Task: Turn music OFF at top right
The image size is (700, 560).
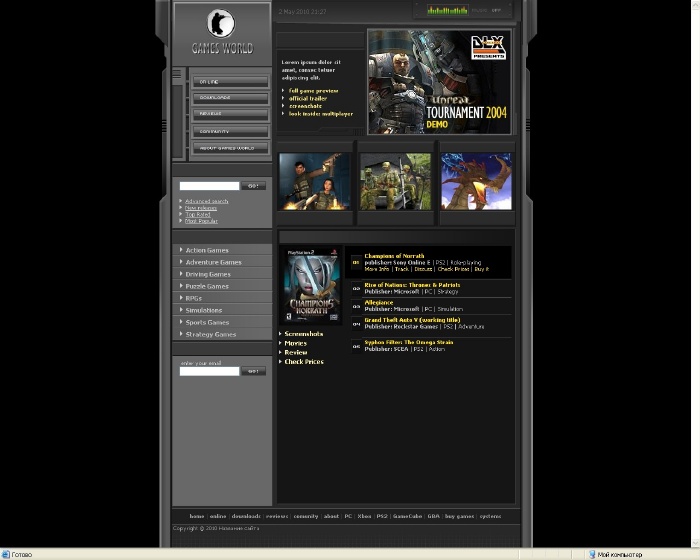Action: 496,10
